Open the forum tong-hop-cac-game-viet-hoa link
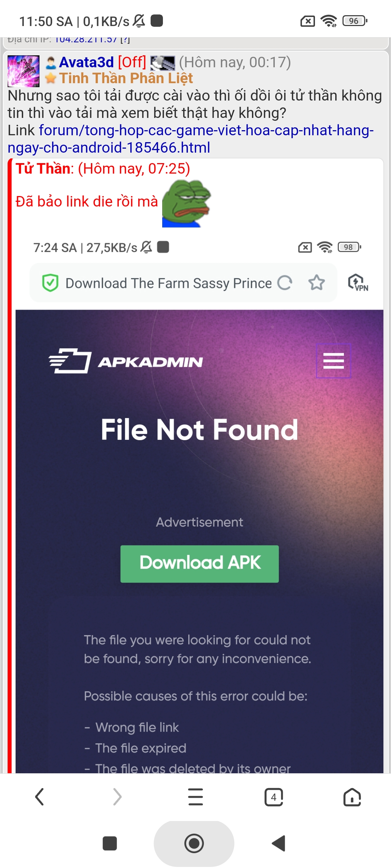Image resolution: width=391 pixels, height=868 pixels. [x=190, y=139]
